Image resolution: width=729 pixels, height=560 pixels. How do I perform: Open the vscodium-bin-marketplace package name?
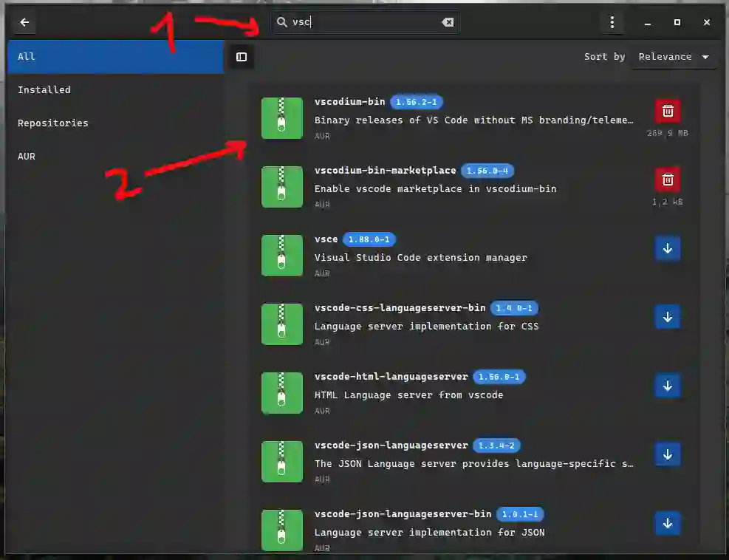point(385,171)
